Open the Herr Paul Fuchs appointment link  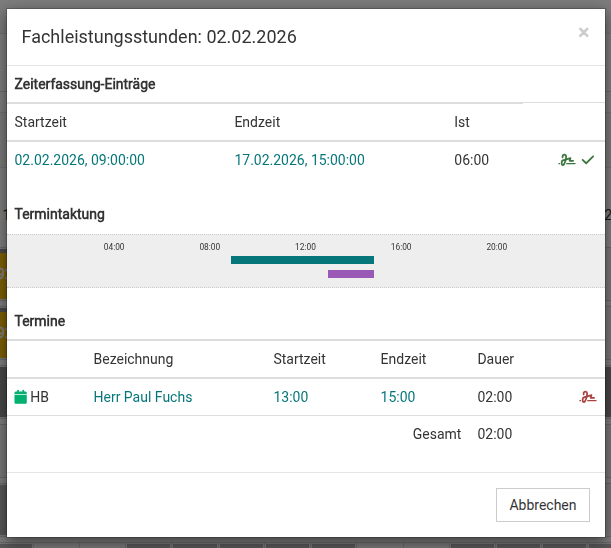coord(143,397)
